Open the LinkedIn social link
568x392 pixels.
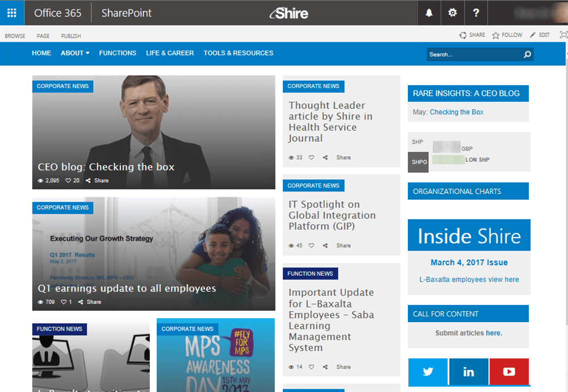(469, 372)
